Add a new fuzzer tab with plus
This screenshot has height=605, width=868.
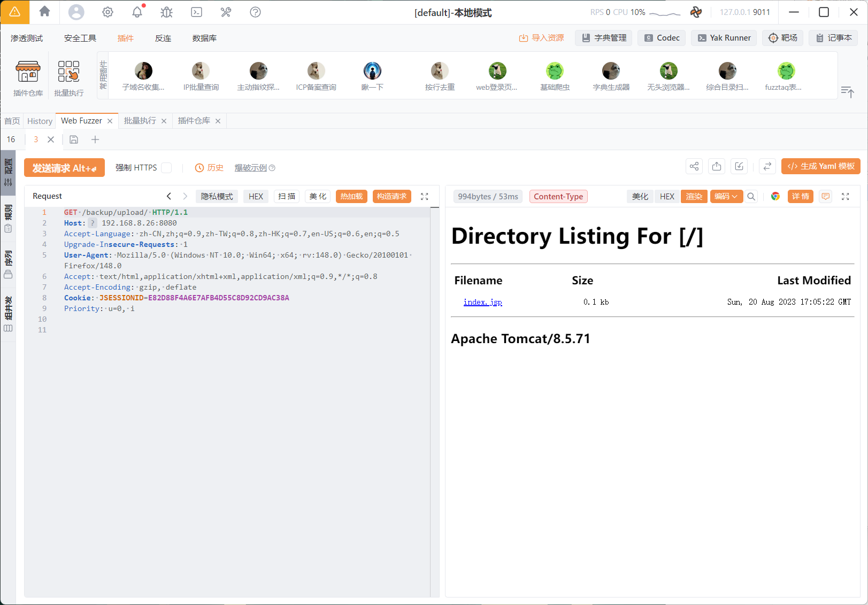[95, 139]
